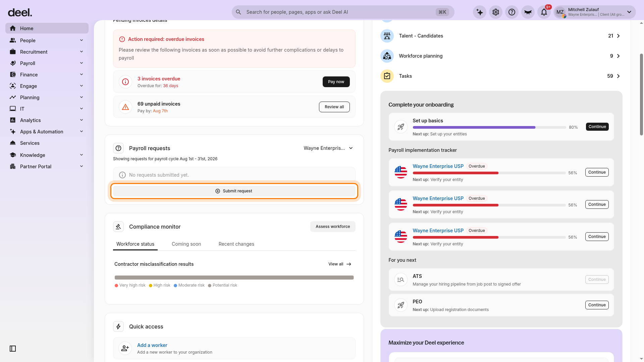
Task: Expand the Recruitment menu chevron
Action: 82,52
